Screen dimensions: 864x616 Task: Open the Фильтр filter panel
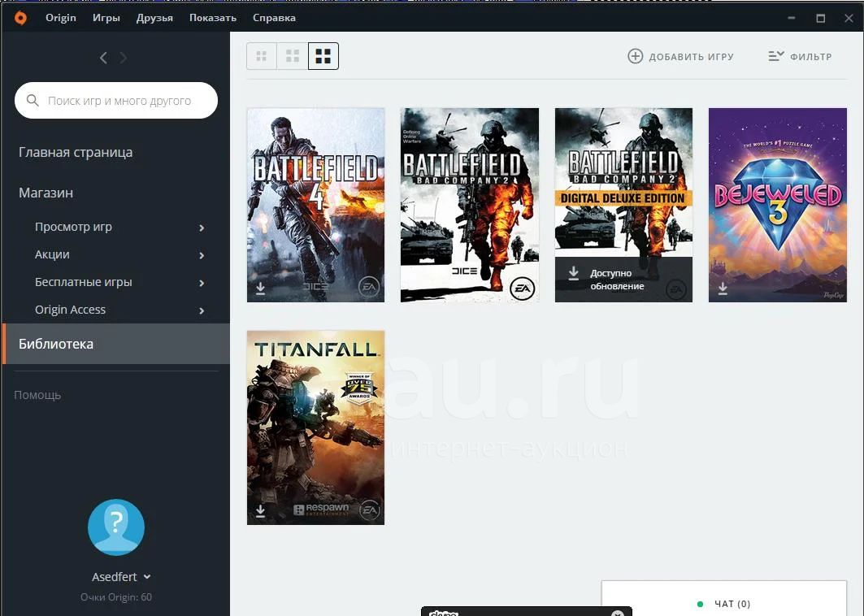coord(800,56)
